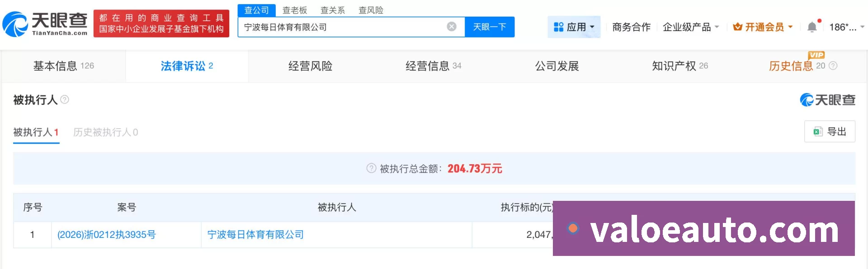
Task: Open 经营风险 tab
Action: (310, 66)
